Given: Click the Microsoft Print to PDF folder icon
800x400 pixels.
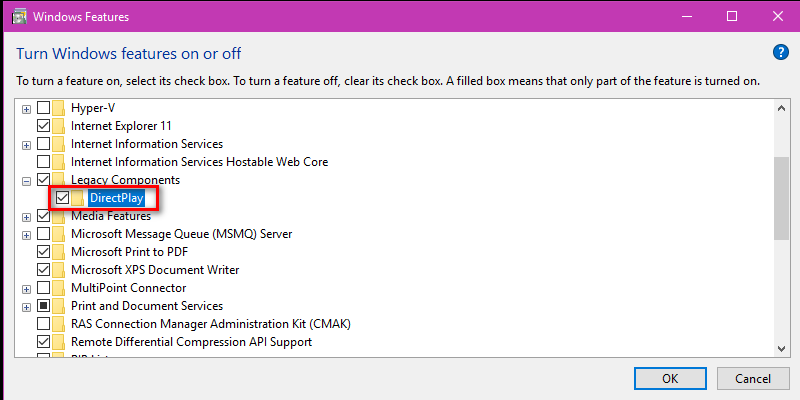Looking at the screenshot, I should 59,252.
